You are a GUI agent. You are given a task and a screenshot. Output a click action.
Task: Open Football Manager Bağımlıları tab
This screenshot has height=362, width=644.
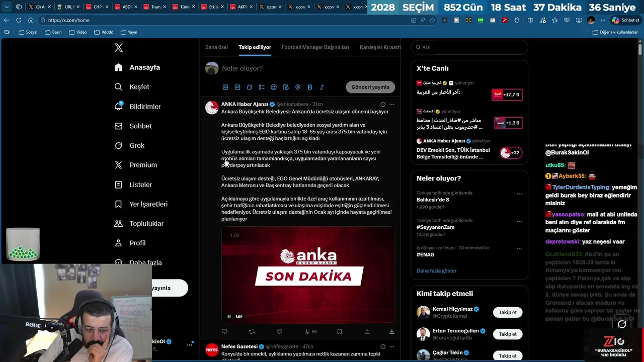point(315,47)
